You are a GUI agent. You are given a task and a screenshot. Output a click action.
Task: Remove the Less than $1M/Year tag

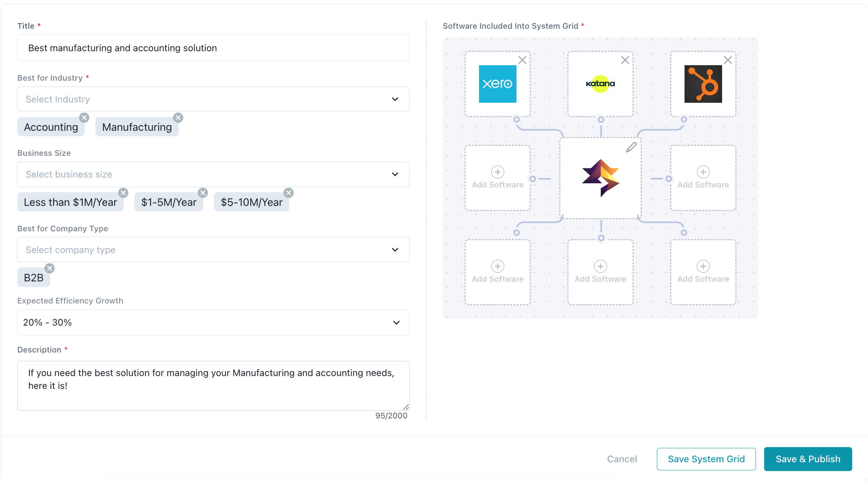click(123, 193)
